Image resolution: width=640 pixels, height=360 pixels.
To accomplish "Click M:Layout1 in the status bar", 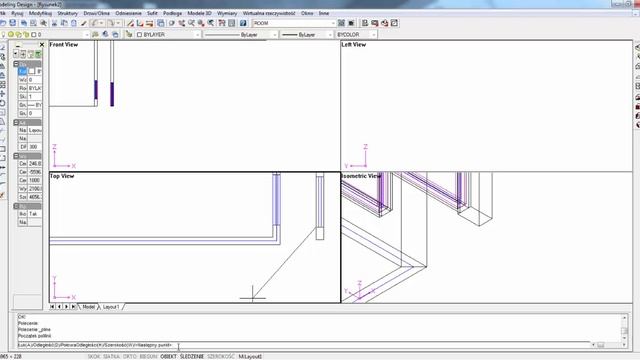I will (x=250, y=356).
